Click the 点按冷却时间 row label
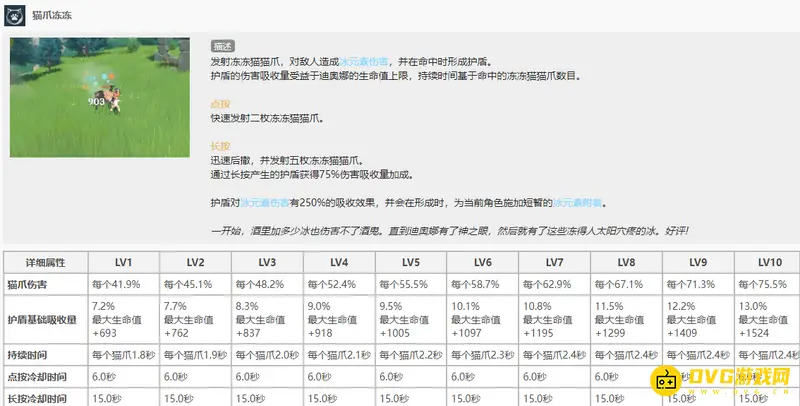 (36, 377)
